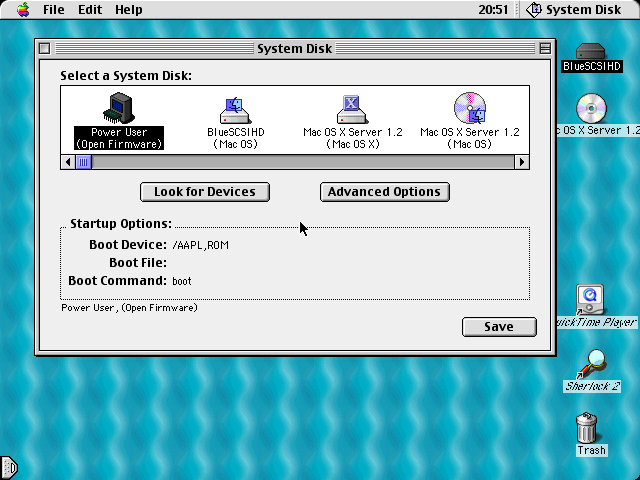Image resolution: width=640 pixels, height=480 pixels.
Task: Choose the Mac OS X Server 1.2 (Mac OS) CD icon
Action: tap(470, 108)
